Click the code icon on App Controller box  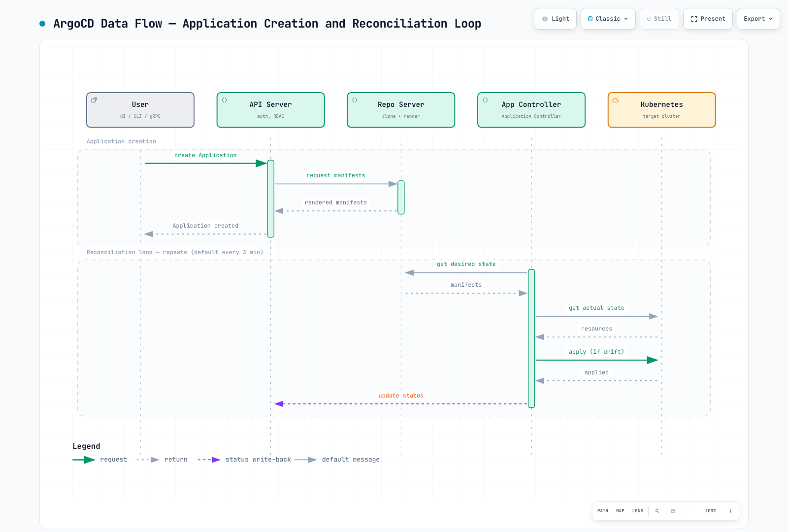coord(485,100)
